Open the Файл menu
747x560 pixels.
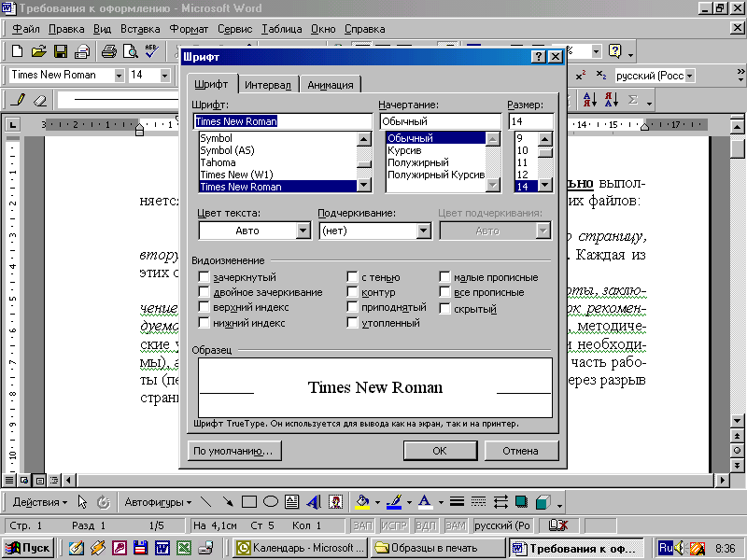tap(26, 29)
